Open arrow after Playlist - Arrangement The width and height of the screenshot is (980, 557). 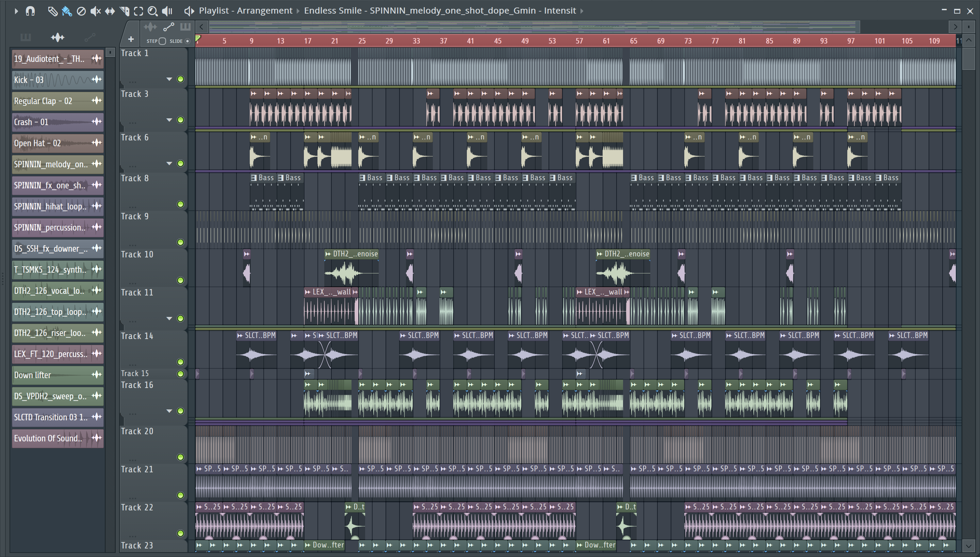point(298,11)
